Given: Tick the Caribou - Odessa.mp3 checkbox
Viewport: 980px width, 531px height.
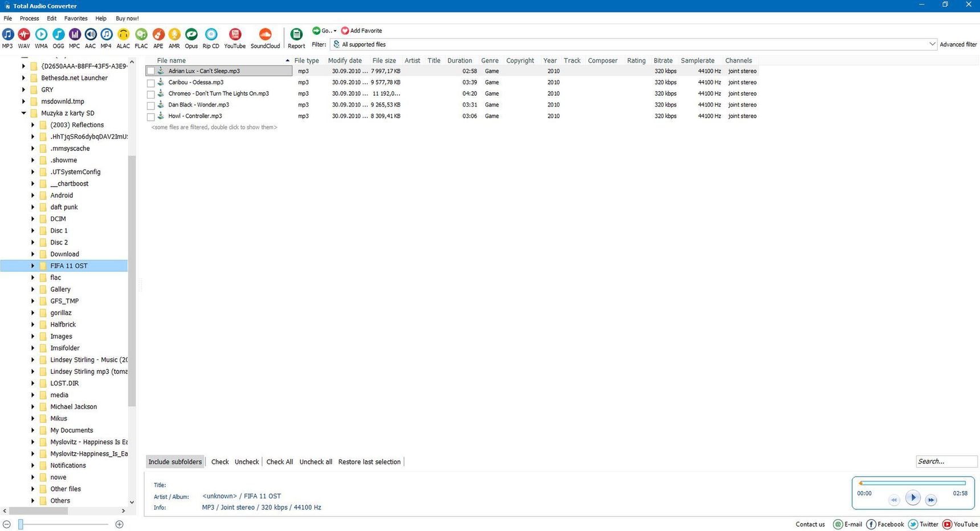Looking at the screenshot, I should 151,83.
